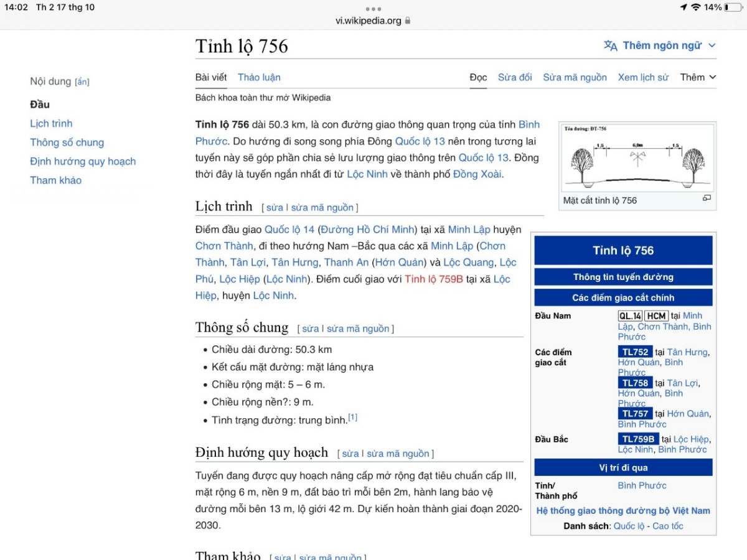Tap the battery icon in the status bar
This screenshot has height=560, width=747.
pos(733,7)
